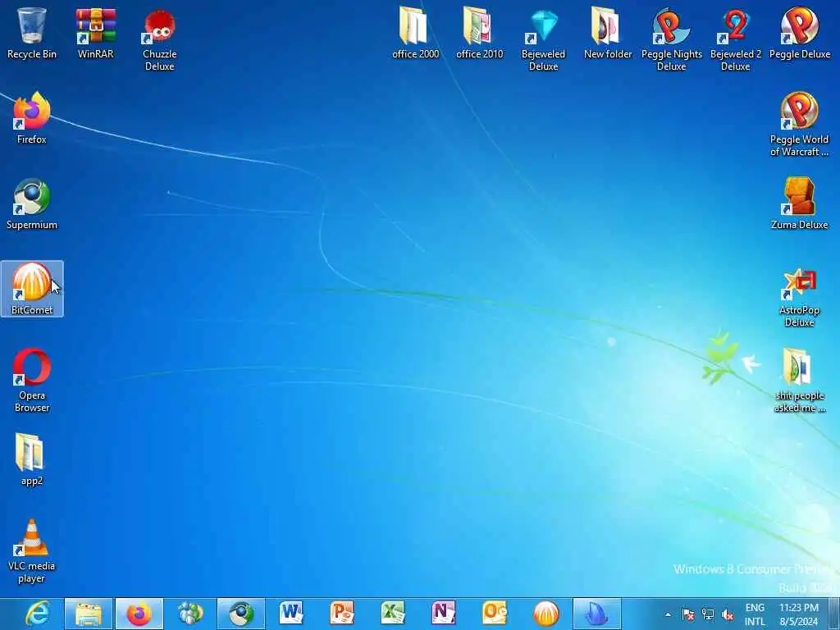Image resolution: width=840 pixels, height=630 pixels.
Task: Open File Explorer from the taskbar
Action: tap(89, 614)
